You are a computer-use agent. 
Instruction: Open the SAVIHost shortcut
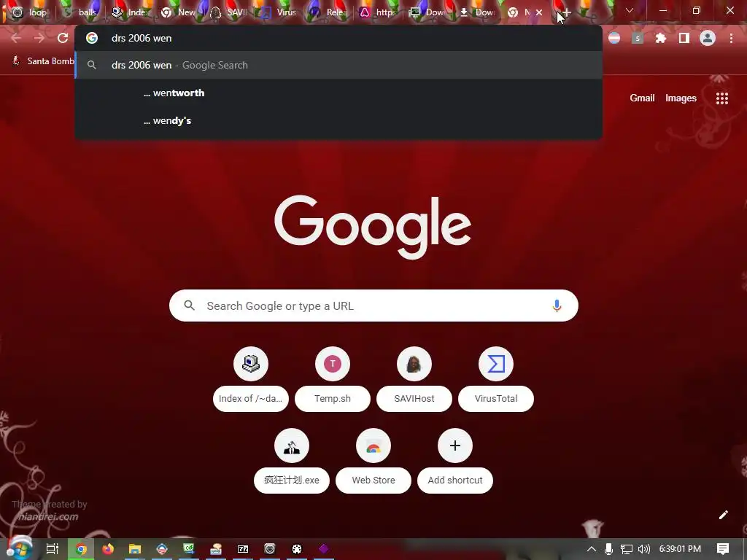click(x=414, y=381)
